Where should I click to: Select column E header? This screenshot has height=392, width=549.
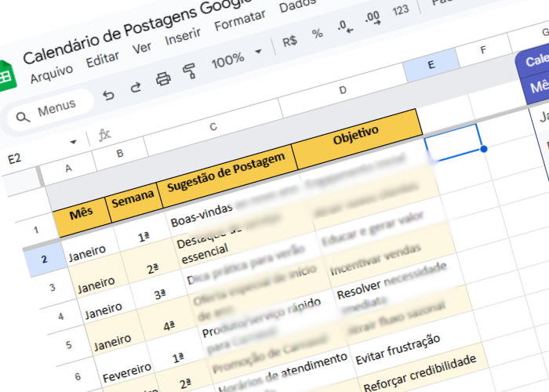[431, 65]
